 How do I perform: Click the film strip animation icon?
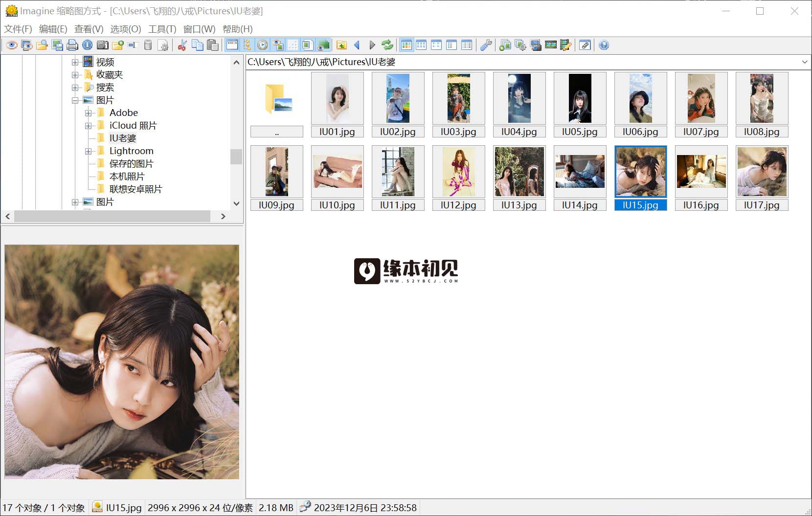[x=551, y=45]
